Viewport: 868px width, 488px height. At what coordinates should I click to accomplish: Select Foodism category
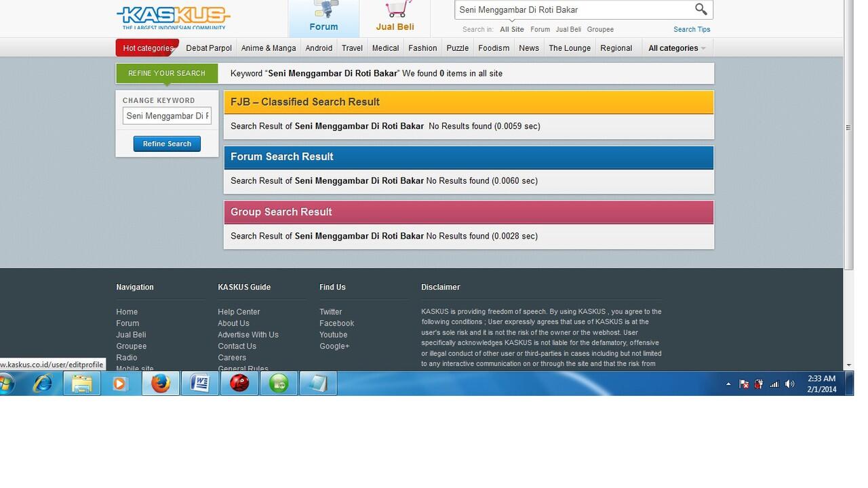pos(494,48)
